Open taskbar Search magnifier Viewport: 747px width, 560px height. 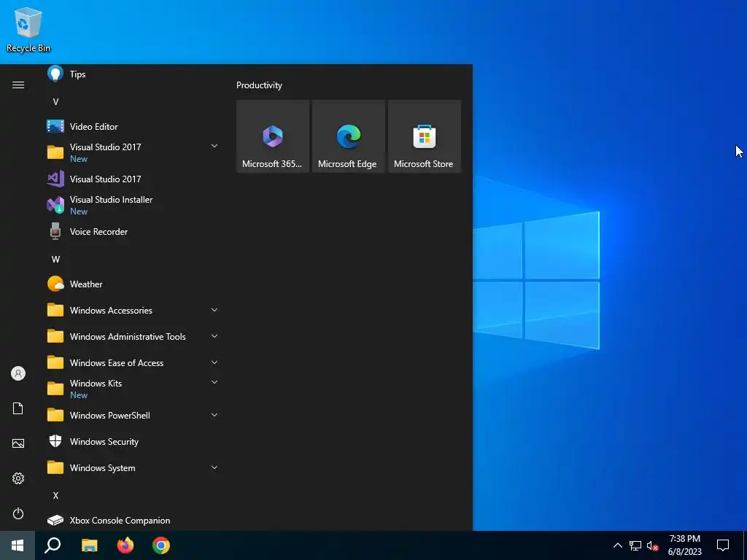pos(53,545)
